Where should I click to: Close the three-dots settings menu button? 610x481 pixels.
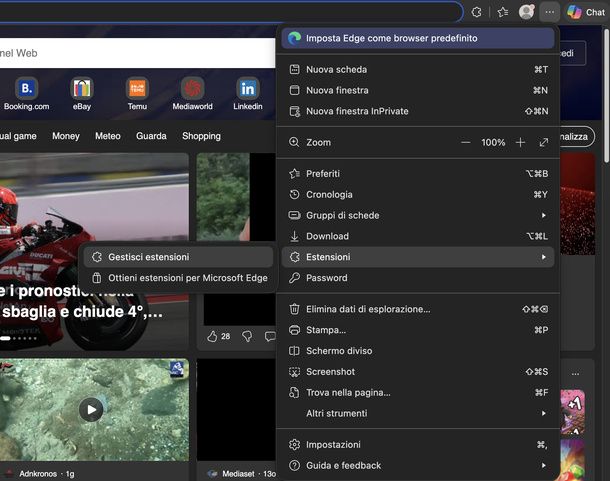point(549,12)
